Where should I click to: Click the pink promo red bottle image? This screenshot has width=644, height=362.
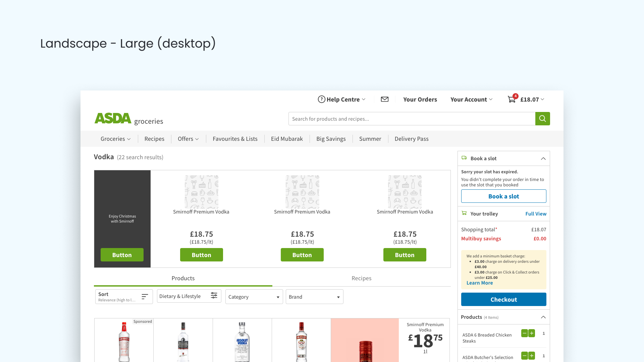[365, 351]
